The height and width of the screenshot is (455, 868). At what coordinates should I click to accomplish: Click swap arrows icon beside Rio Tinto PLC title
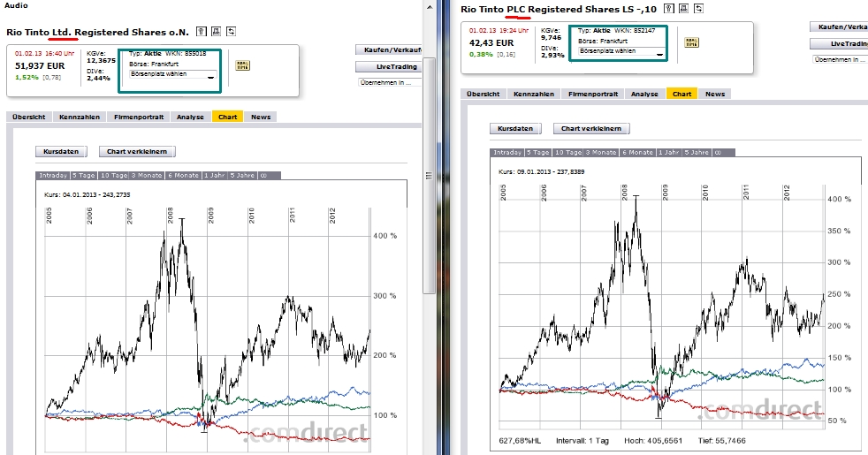699,8
